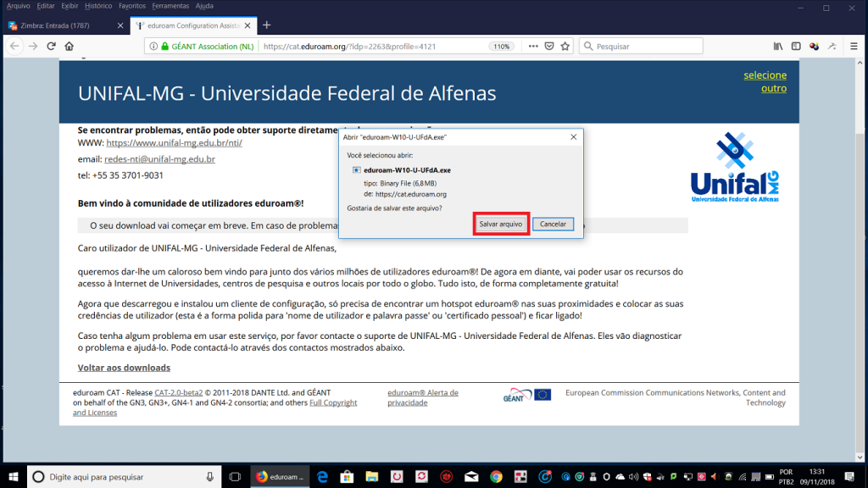This screenshot has width=868, height=488.
Task: Click the GÉANT logo in footer
Action: tap(517, 395)
